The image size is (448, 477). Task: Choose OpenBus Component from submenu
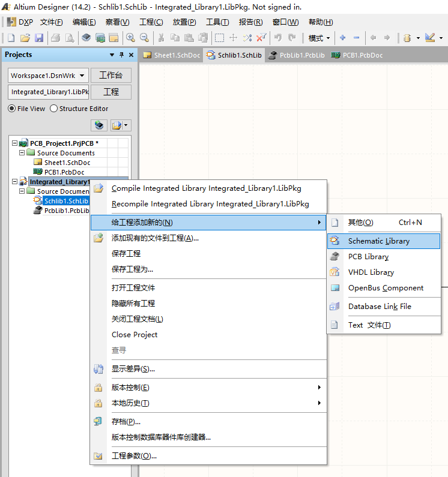pos(384,288)
